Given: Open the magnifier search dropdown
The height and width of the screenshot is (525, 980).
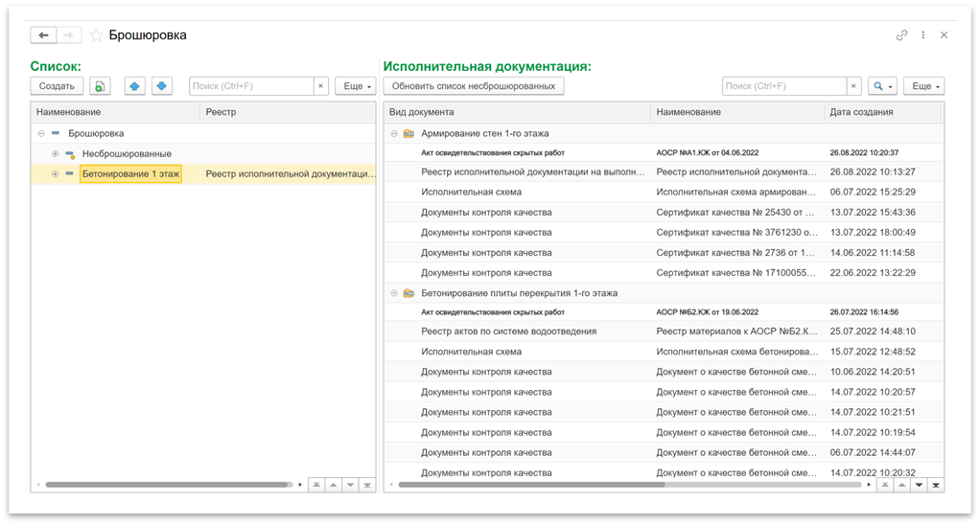Looking at the screenshot, I should (x=881, y=86).
